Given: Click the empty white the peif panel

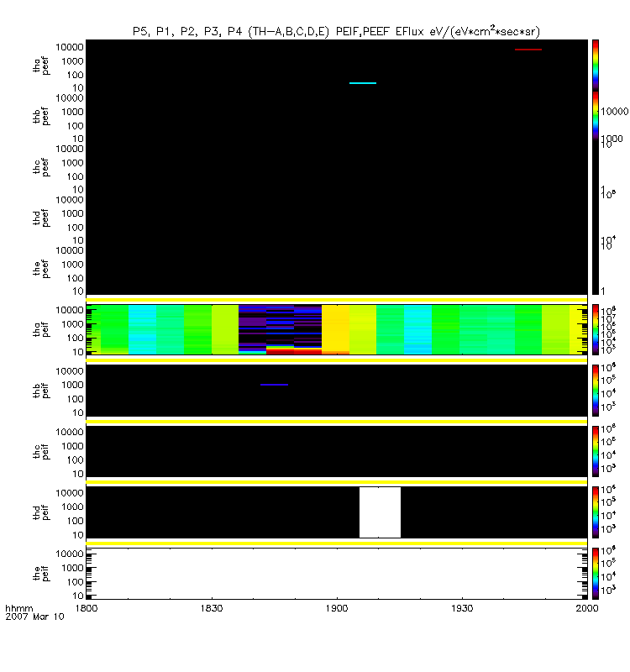Looking at the screenshot, I should (336, 574).
